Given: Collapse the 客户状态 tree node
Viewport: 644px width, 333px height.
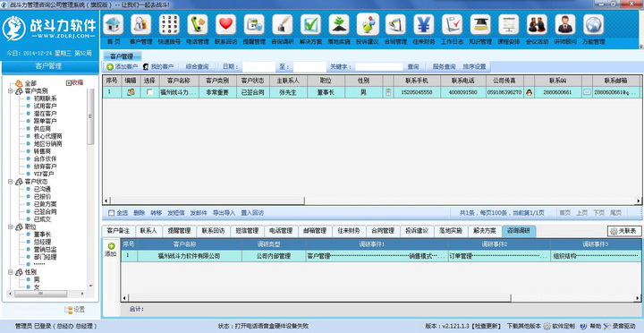Looking at the screenshot, I should pyautogui.click(x=10, y=182).
